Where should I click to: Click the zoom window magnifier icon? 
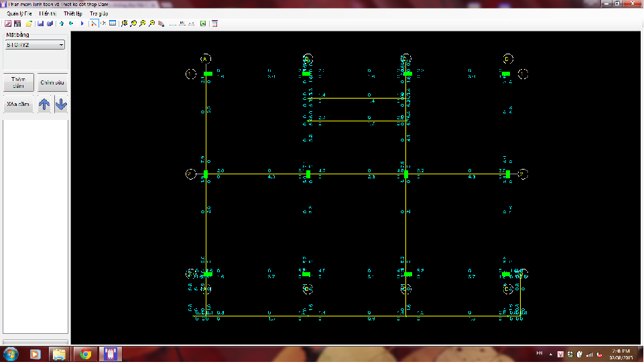pos(133,23)
